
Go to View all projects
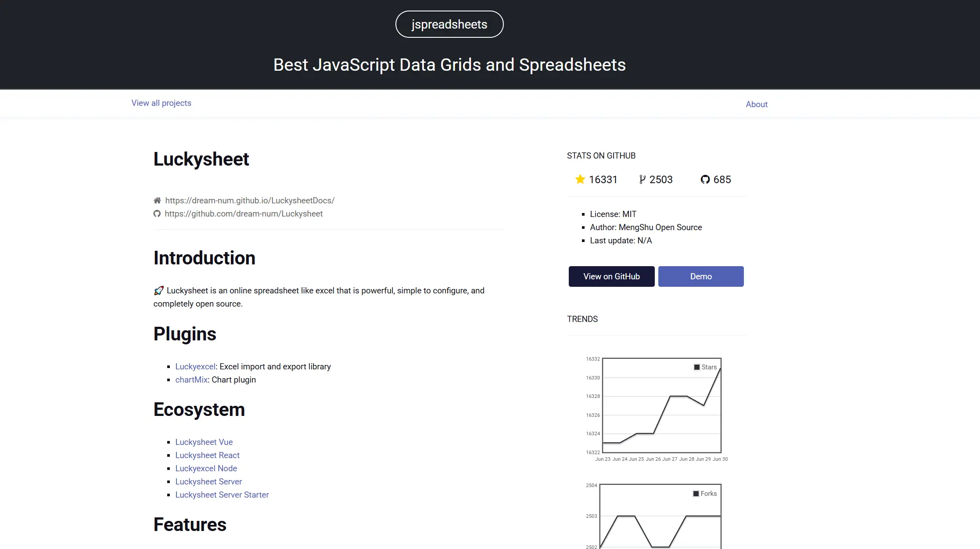point(161,103)
